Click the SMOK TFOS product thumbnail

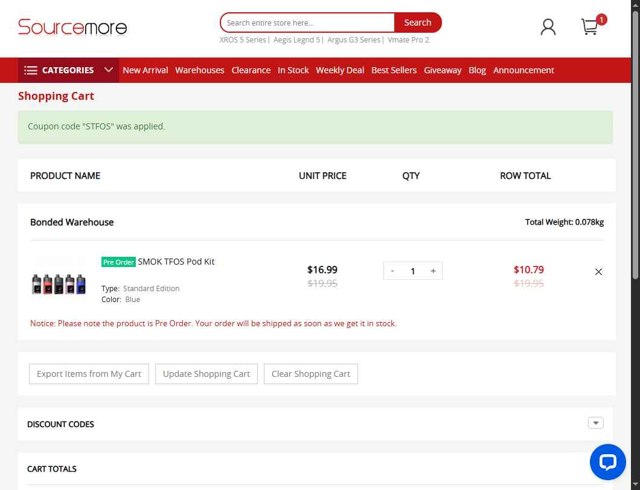pyautogui.click(x=59, y=283)
